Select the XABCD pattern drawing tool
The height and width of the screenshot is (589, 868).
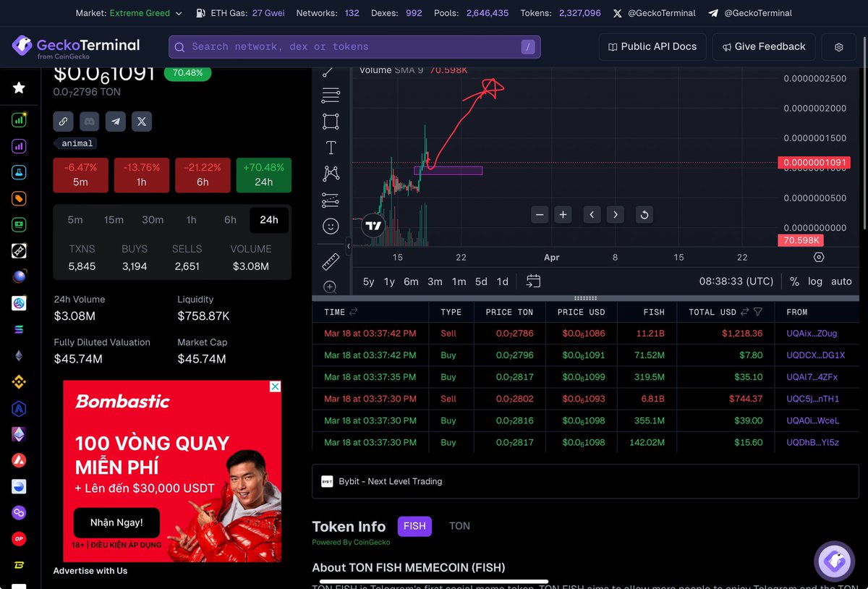click(331, 174)
